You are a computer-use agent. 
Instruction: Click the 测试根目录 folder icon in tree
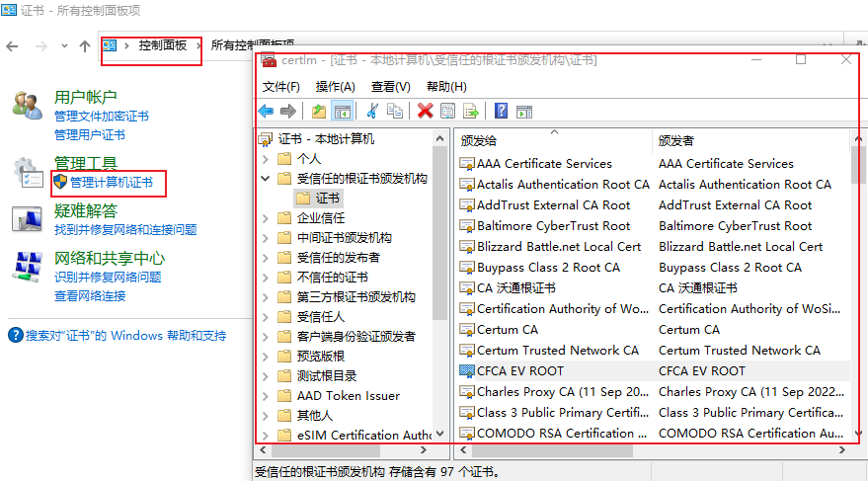[284, 376]
